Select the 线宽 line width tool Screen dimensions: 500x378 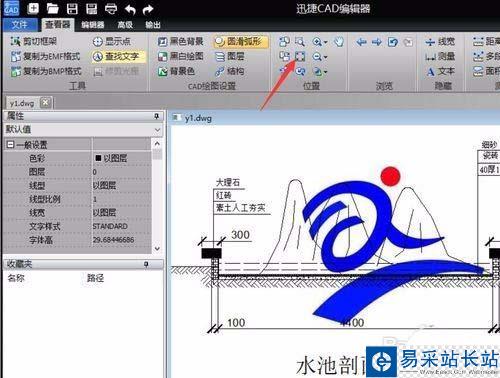[440, 42]
